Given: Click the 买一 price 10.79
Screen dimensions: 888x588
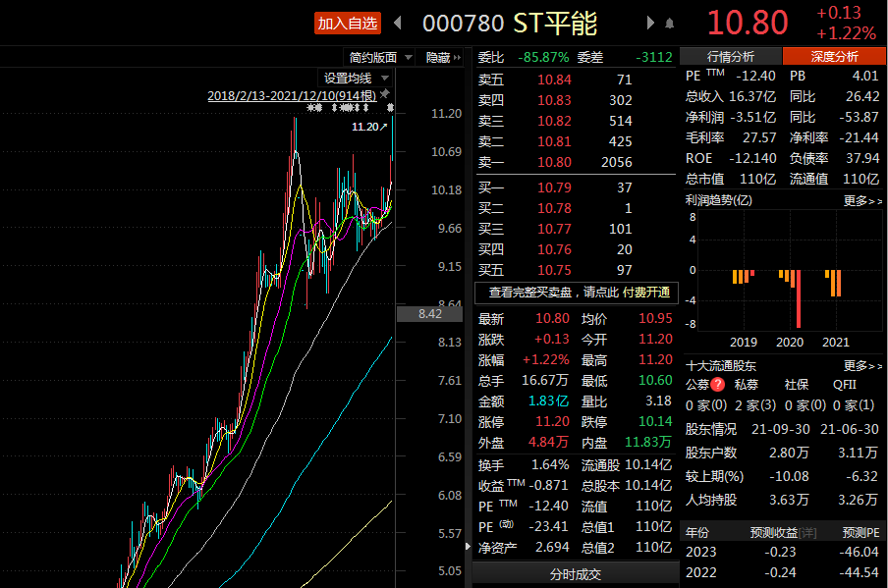Looking at the screenshot, I should coord(554,187).
